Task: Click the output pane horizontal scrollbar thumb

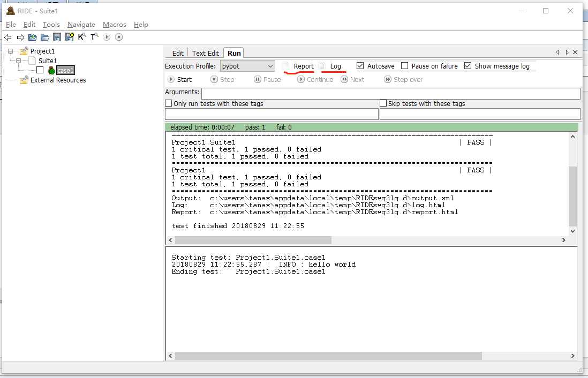Action: [253, 240]
